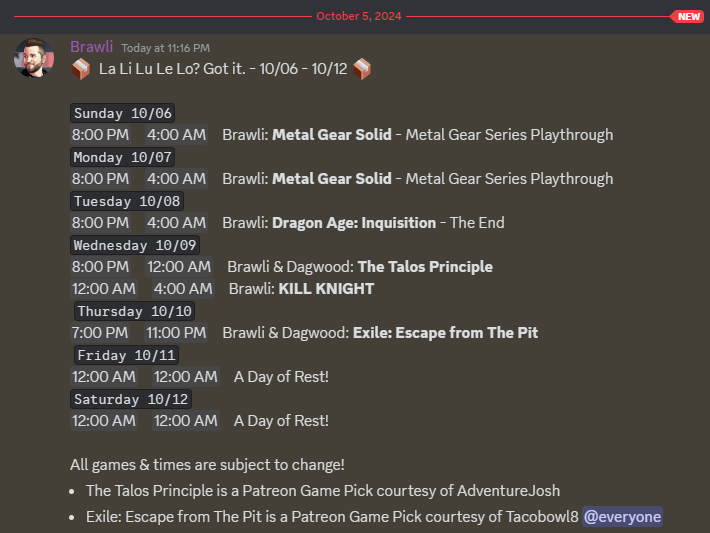Click Saturday's A Day of Rest! text
Viewport: 710px width, 533px height.
(281, 421)
